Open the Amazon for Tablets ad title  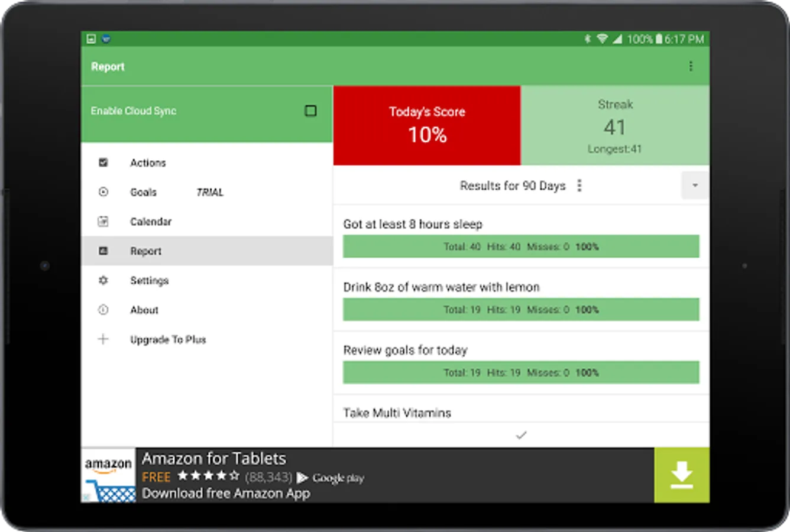[214, 458]
